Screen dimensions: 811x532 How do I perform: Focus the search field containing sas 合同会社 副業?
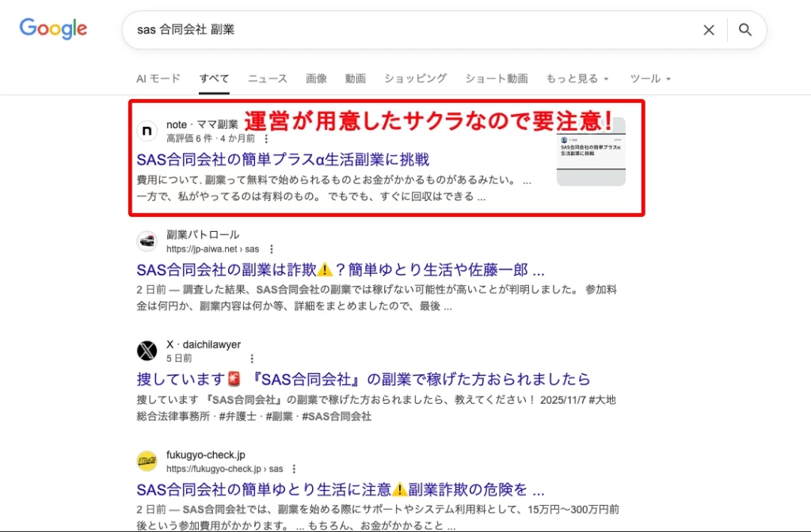409,30
